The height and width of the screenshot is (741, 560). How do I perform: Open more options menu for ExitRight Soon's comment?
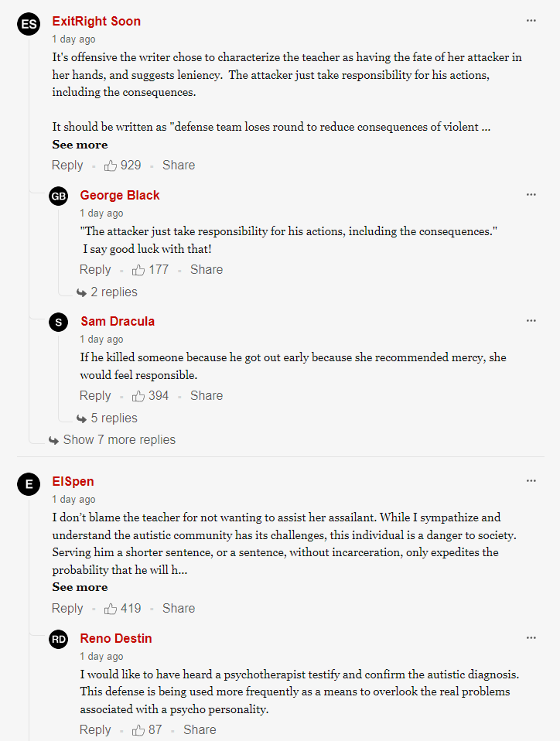(531, 21)
